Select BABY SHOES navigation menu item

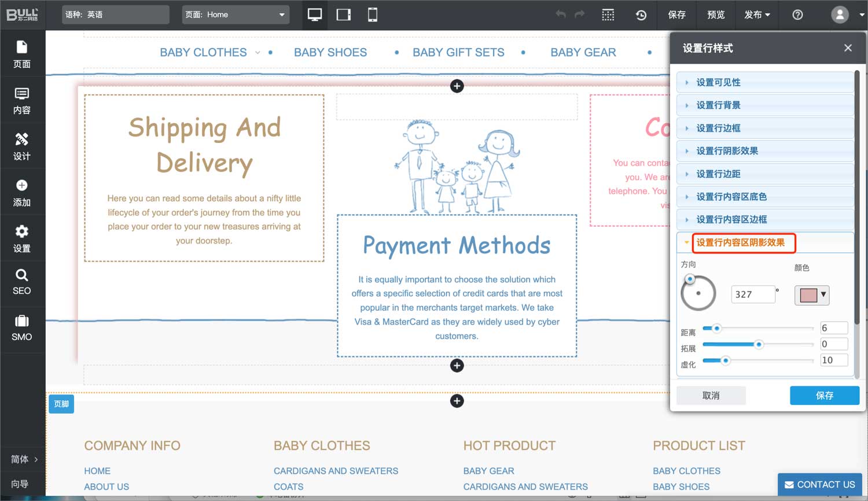(x=330, y=53)
